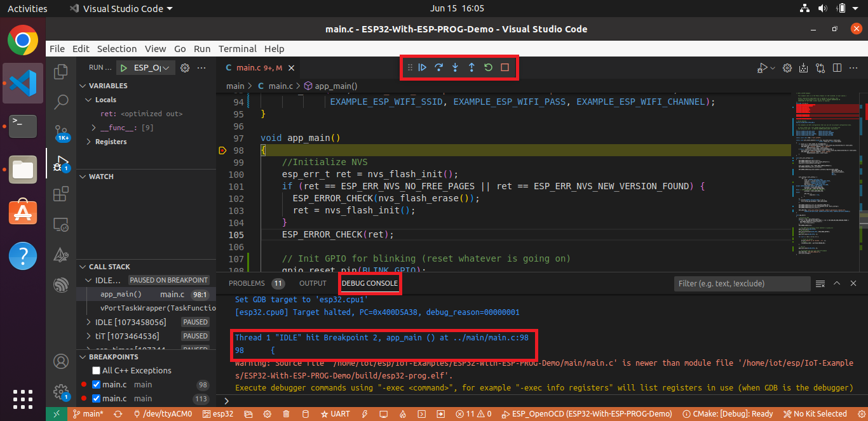Click the main* branch in status bar
This screenshot has height=421, width=868.
pos(88,414)
